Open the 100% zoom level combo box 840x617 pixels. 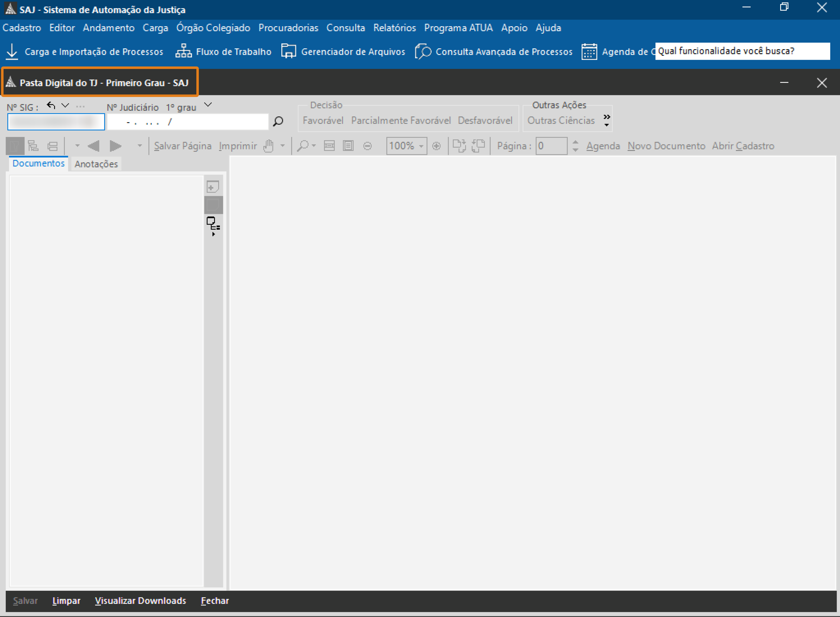pos(406,146)
